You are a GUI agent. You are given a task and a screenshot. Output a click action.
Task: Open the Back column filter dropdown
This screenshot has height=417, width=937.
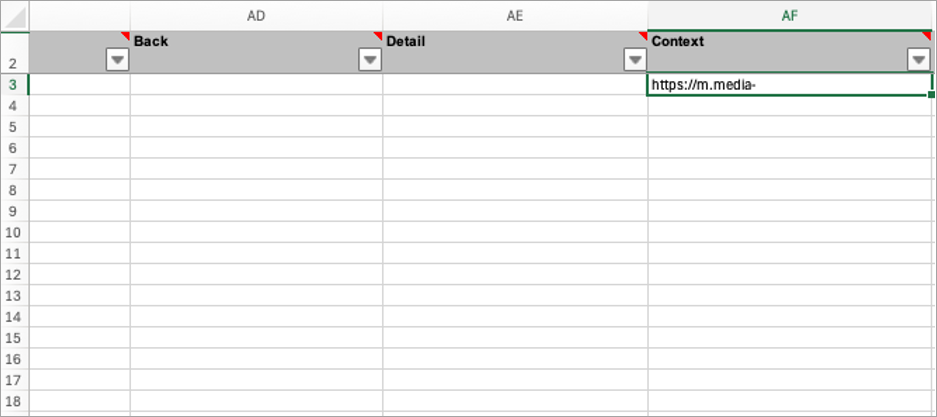click(x=370, y=60)
